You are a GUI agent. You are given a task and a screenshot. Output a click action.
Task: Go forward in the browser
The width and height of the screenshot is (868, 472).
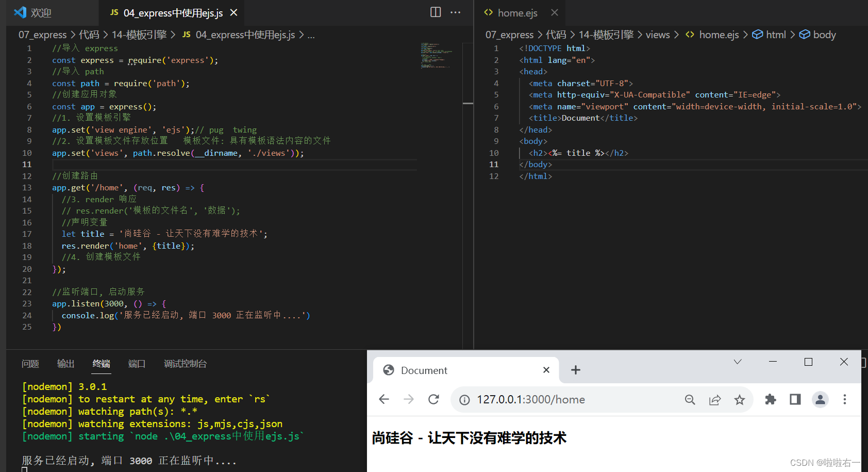tap(409, 399)
